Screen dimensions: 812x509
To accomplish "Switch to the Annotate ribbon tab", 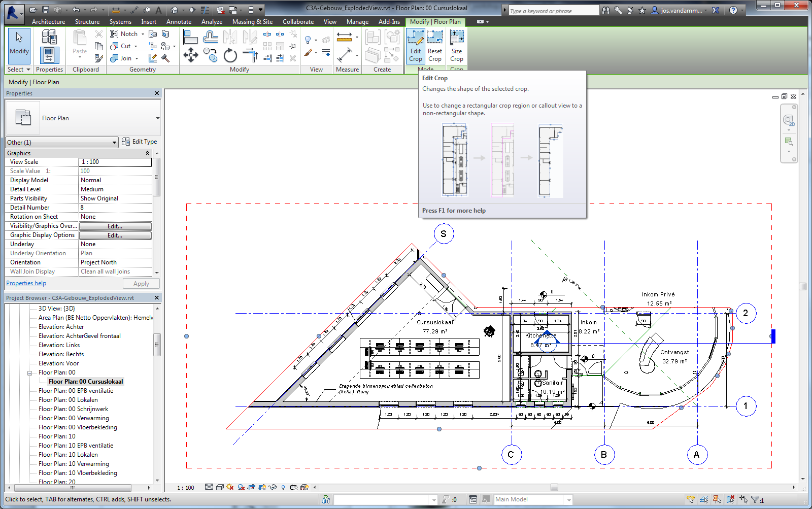I will (179, 22).
